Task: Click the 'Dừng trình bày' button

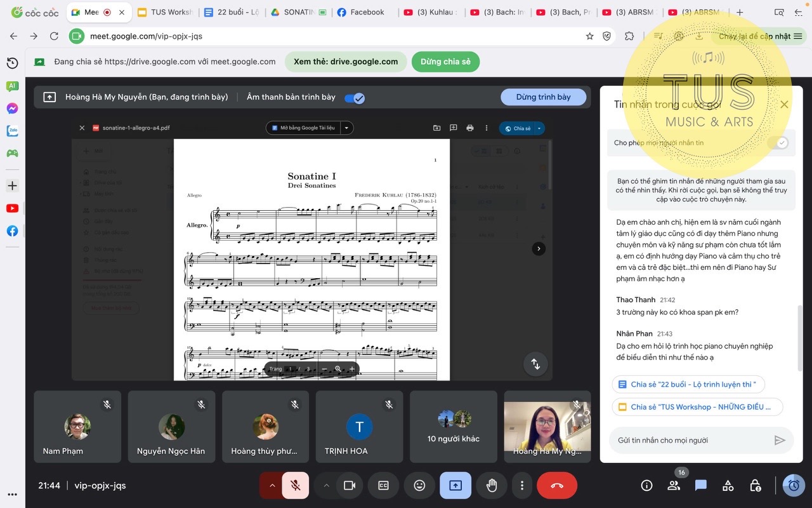Action: [543, 97]
